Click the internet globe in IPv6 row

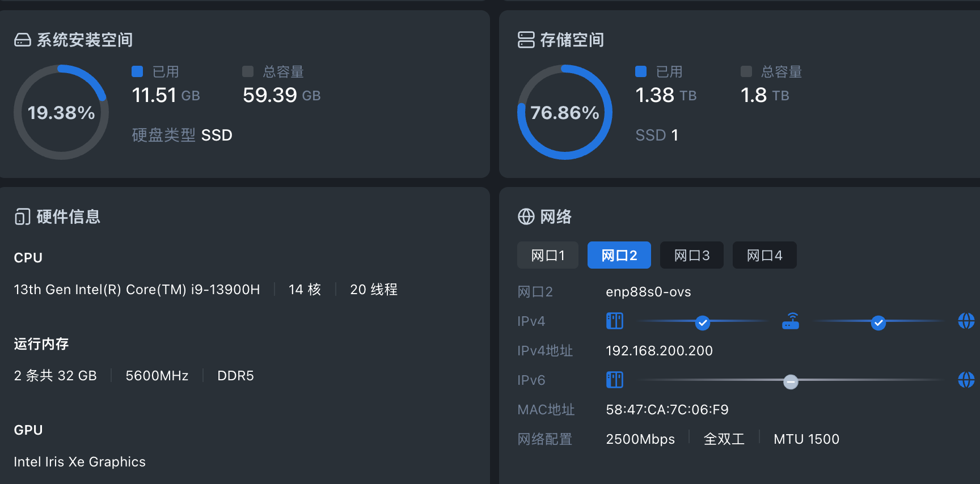[x=966, y=380]
